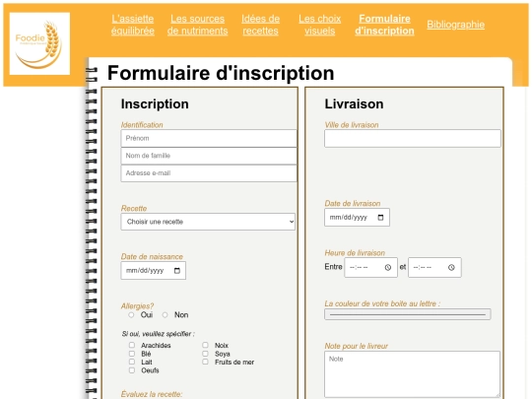Click the Inscription section heading
532x399 pixels.
pos(155,103)
